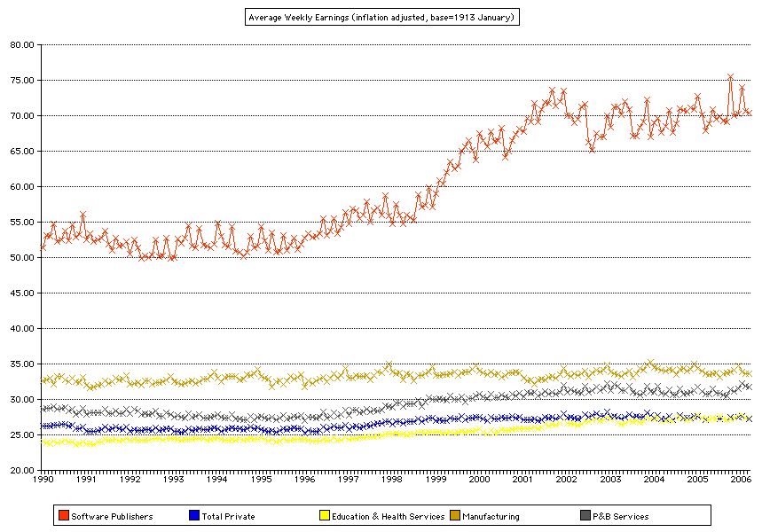
Task: Click the 1990 x-axis year label
Action: click(42, 480)
